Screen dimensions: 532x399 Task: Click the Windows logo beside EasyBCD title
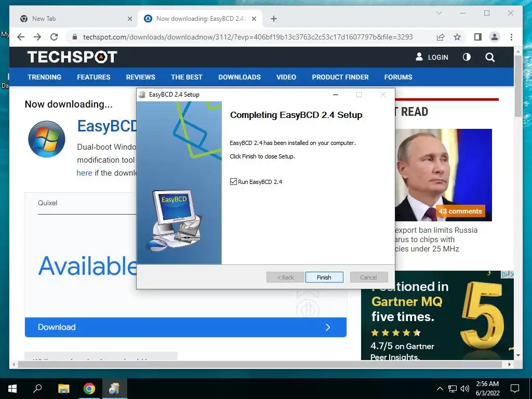coord(46,139)
